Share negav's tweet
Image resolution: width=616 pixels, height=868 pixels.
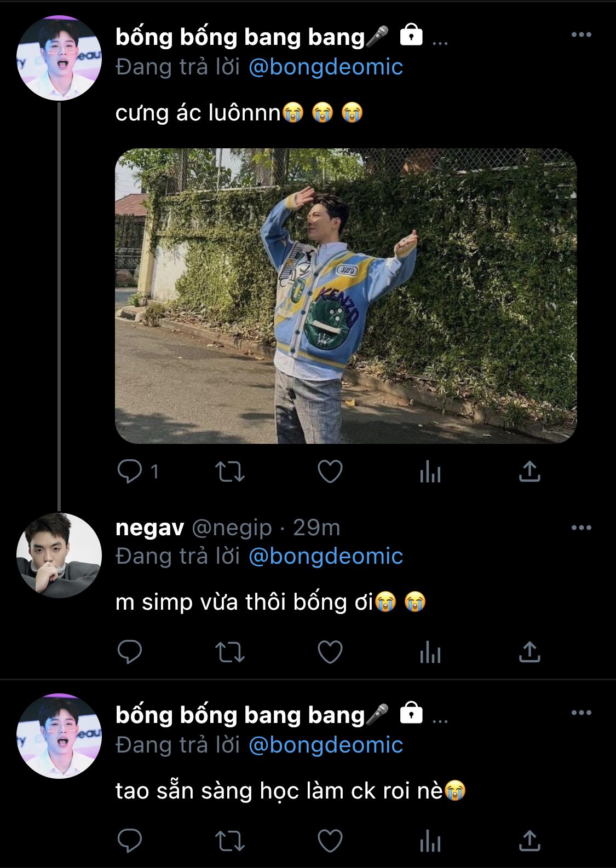(529, 652)
